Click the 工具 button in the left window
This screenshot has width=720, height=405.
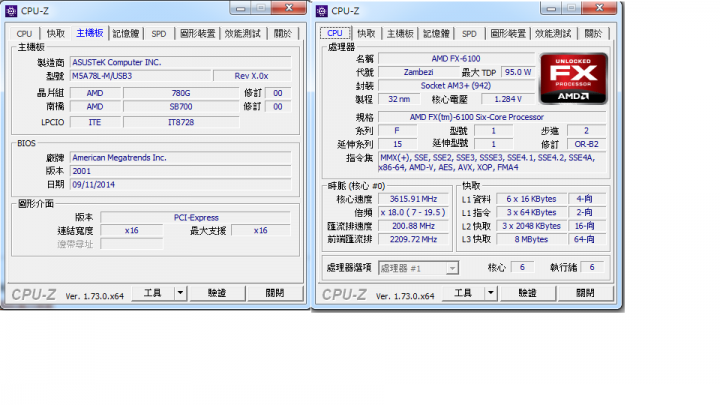coord(153,293)
